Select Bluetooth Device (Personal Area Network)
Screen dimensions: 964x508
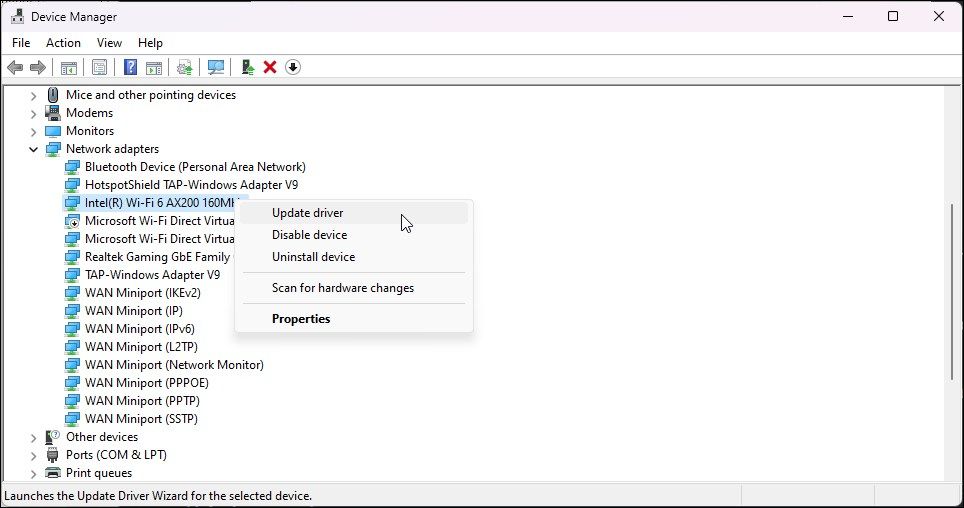coord(195,167)
